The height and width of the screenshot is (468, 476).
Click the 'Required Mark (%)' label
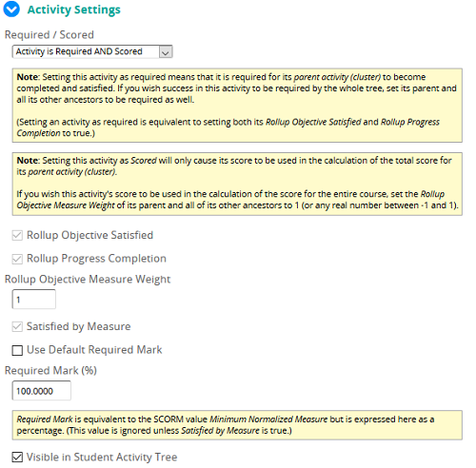(x=50, y=371)
